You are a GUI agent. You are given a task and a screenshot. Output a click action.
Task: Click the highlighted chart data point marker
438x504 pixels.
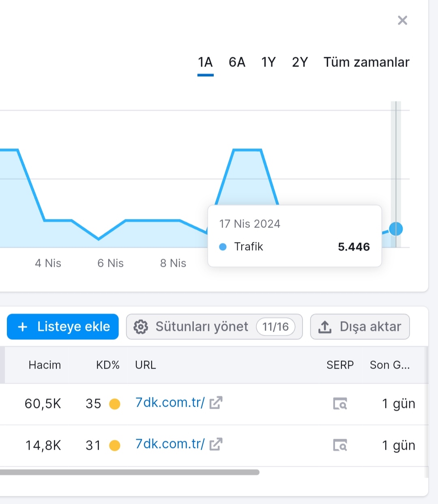[396, 229]
